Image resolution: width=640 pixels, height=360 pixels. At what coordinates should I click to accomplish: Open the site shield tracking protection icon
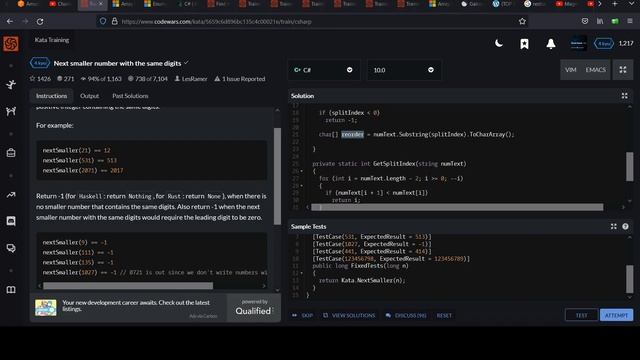(103, 21)
